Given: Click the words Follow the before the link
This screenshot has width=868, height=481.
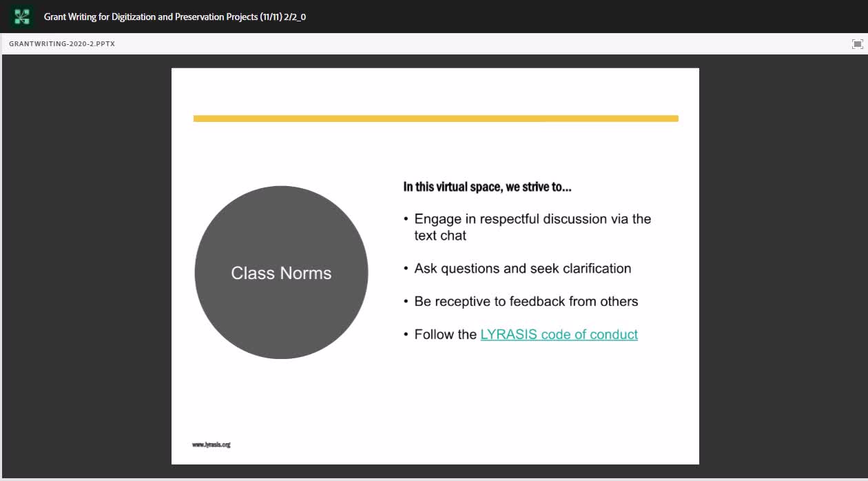Looking at the screenshot, I should pos(445,334).
